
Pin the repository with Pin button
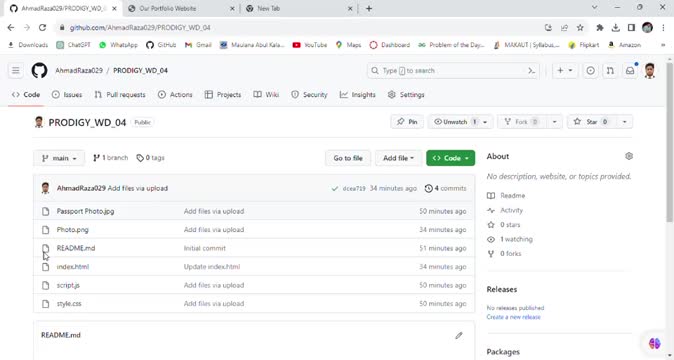(407, 122)
